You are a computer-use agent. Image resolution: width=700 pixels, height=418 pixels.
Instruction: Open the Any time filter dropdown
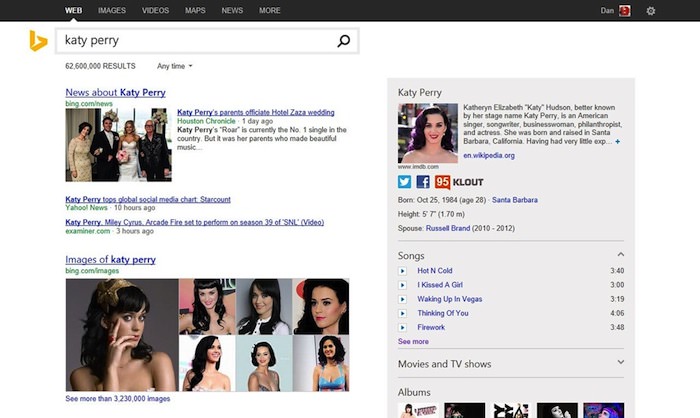click(x=175, y=66)
